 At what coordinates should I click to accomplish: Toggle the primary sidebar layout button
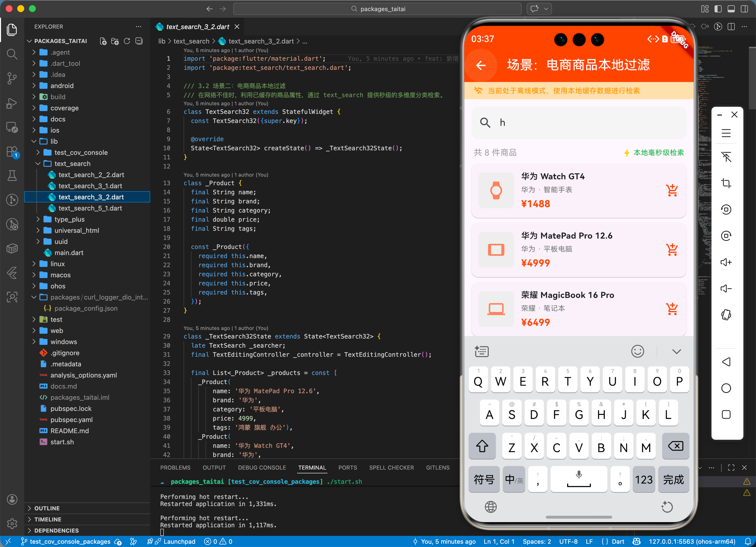tap(718, 9)
